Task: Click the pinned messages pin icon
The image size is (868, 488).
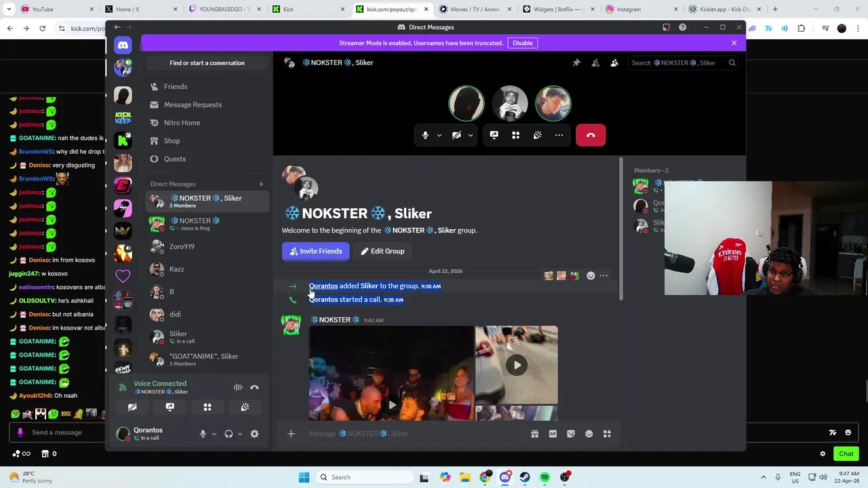Action: (x=576, y=63)
